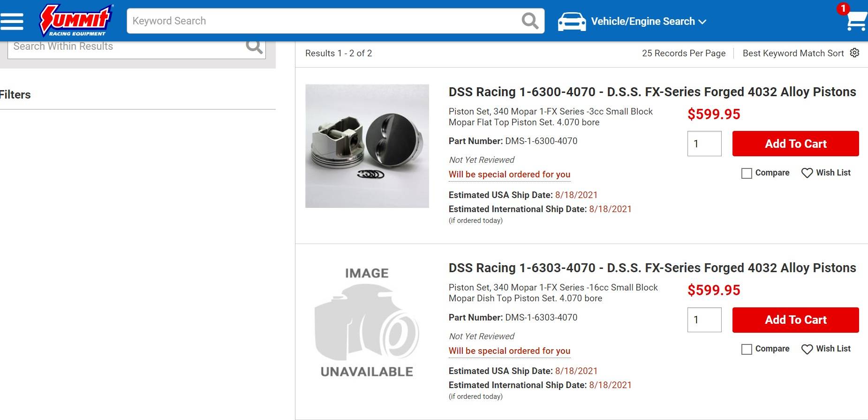Click $599.95 price of 1-6303-4070
The image size is (868, 420).
714,290
